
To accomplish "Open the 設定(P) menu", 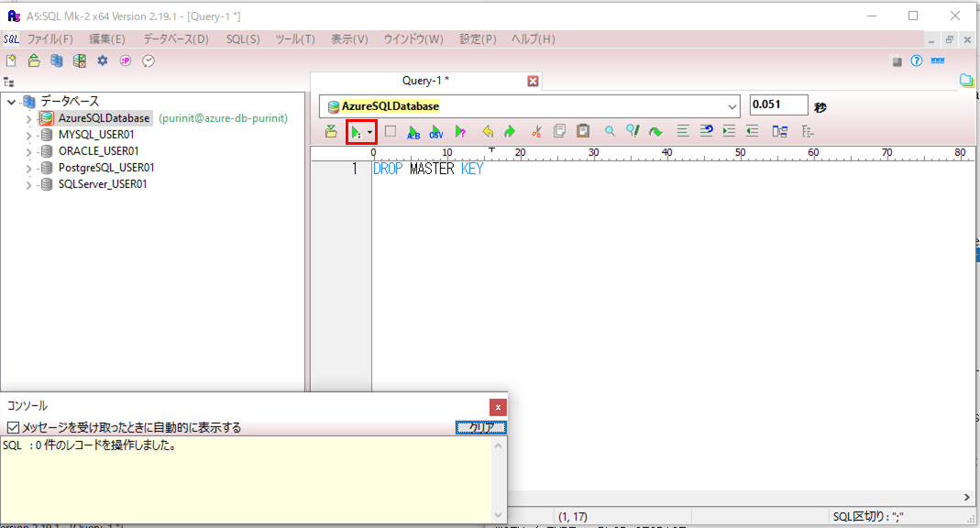I will click(479, 38).
